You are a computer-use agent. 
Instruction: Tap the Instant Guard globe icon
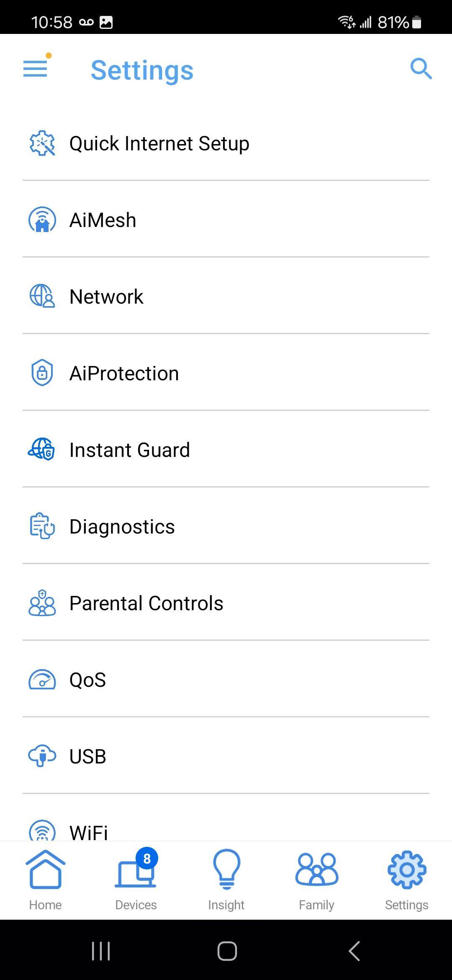click(x=42, y=449)
